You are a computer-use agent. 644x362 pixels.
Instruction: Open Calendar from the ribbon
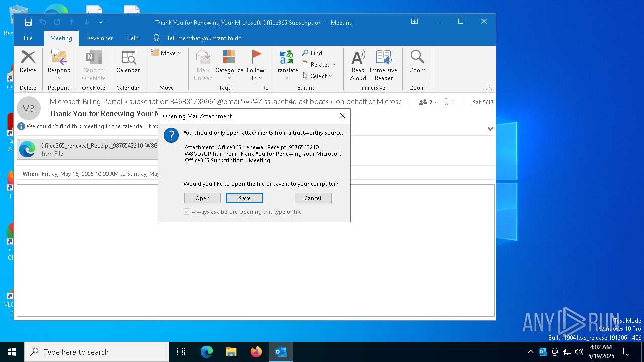tap(128, 62)
